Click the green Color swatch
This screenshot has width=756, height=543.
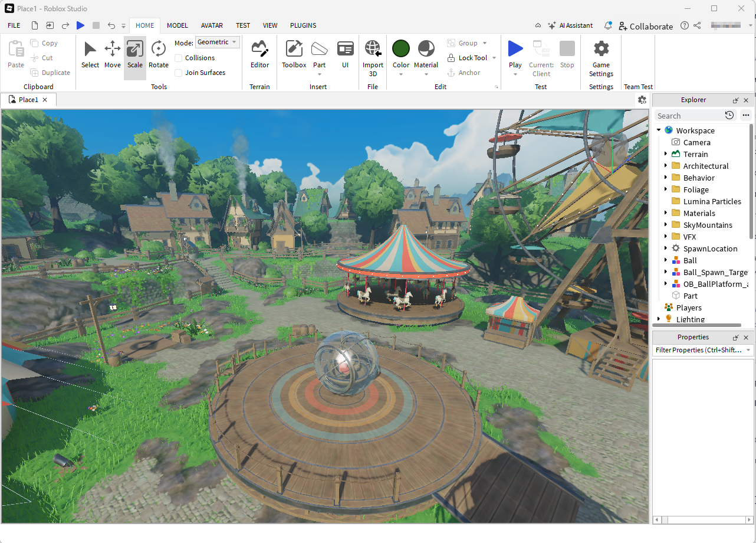401,48
